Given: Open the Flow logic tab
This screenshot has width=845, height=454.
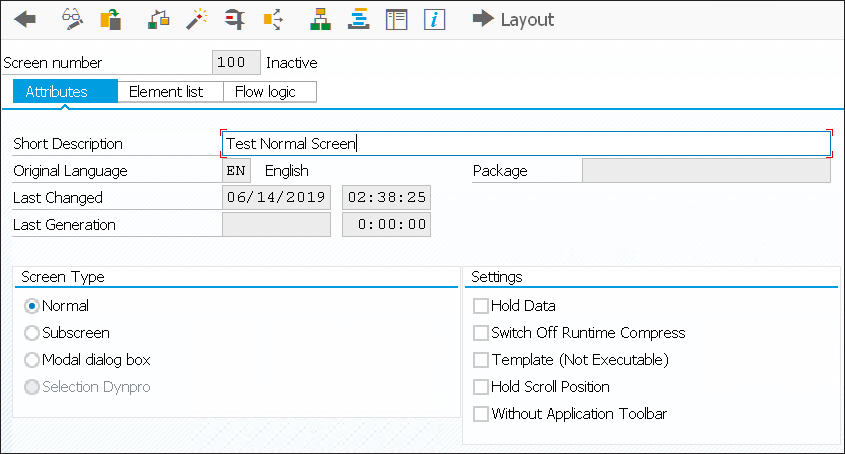Looking at the screenshot, I should (269, 92).
